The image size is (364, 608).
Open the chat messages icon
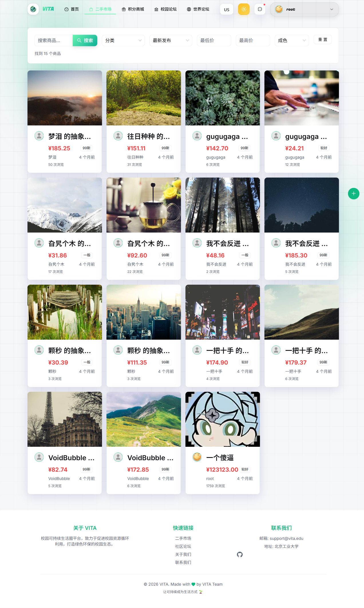pos(260,9)
